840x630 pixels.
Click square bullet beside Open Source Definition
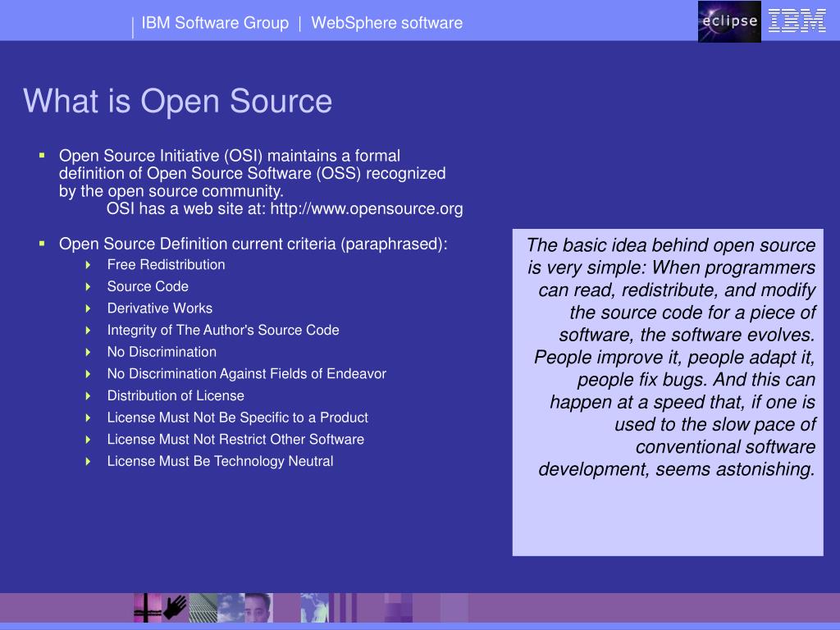pyautogui.click(x=42, y=244)
